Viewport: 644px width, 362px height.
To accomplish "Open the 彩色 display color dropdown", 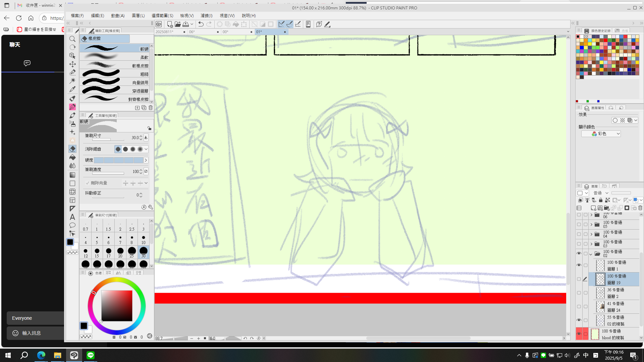I will 601,134.
